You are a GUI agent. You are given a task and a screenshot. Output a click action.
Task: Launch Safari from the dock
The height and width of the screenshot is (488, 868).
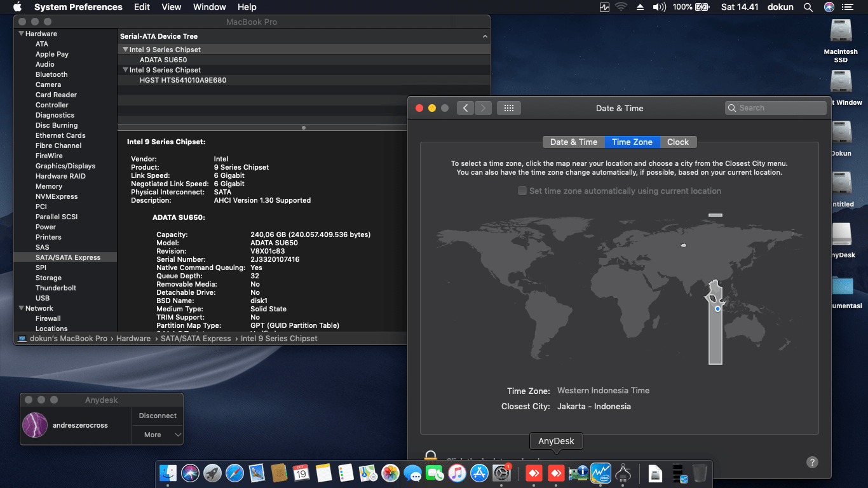pyautogui.click(x=234, y=473)
